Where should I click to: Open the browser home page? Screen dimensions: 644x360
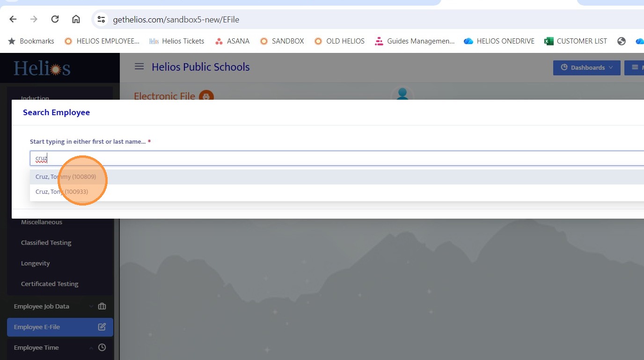click(76, 19)
